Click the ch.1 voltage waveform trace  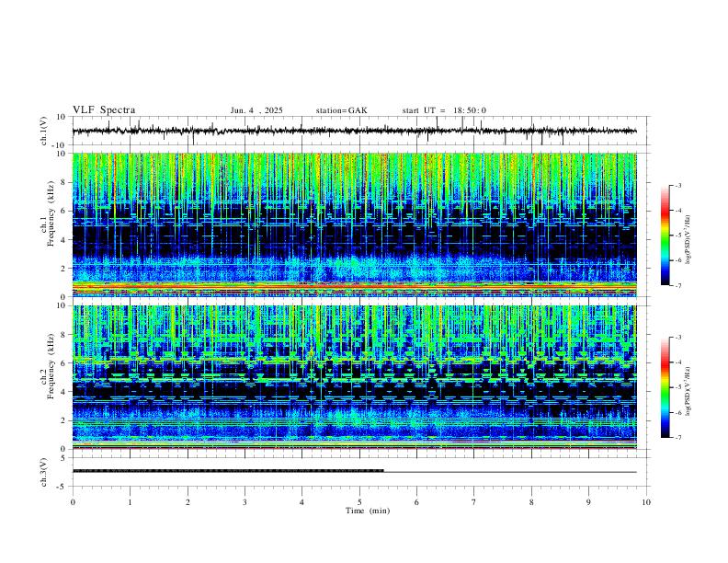[354, 131]
